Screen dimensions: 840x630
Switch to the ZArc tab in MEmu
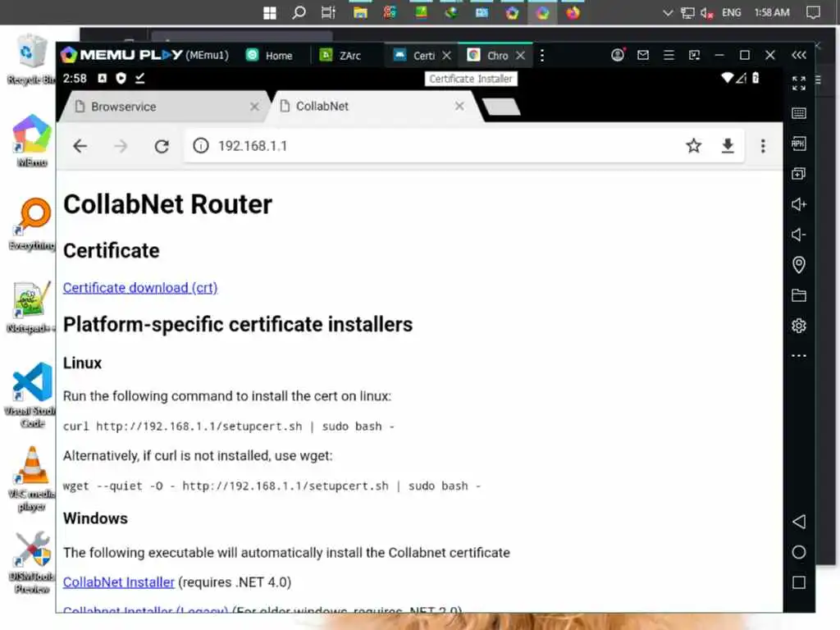pyautogui.click(x=340, y=55)
